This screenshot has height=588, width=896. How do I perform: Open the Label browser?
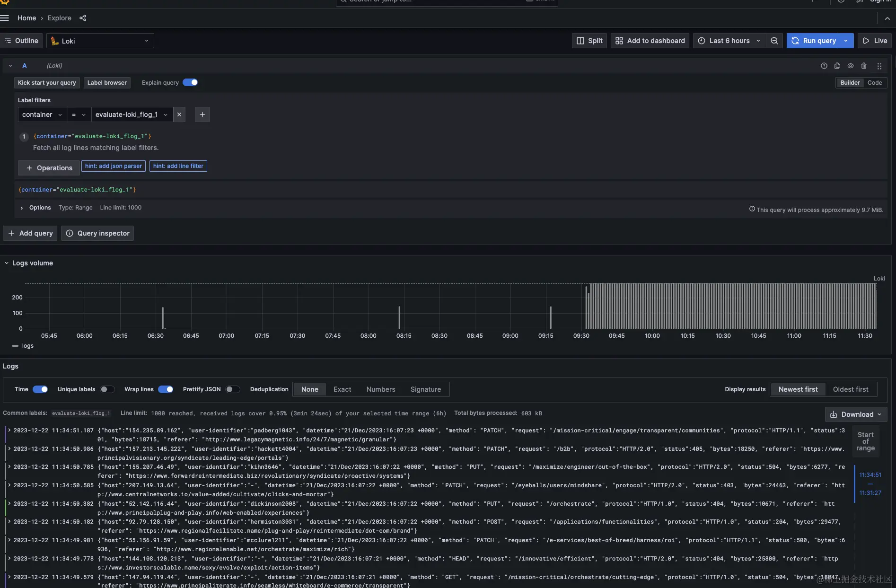pyautogui.click(x=107, y=83)
